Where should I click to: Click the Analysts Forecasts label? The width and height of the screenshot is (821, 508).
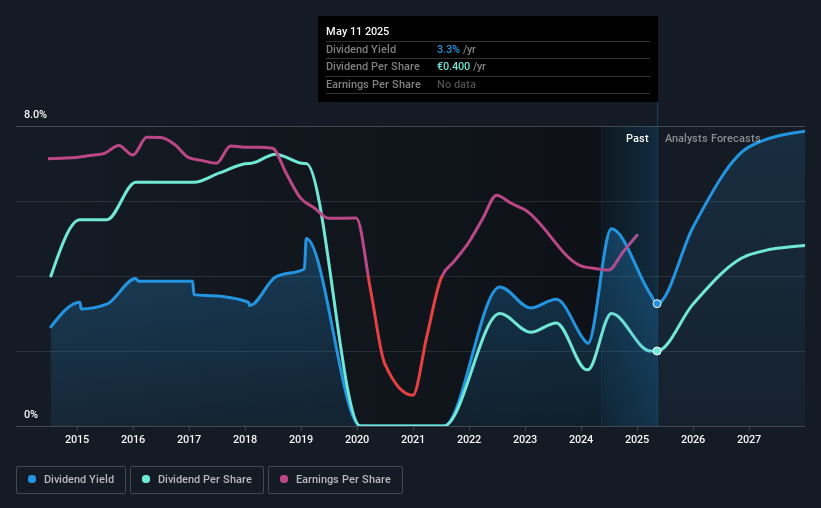click(x=713, y=138)
